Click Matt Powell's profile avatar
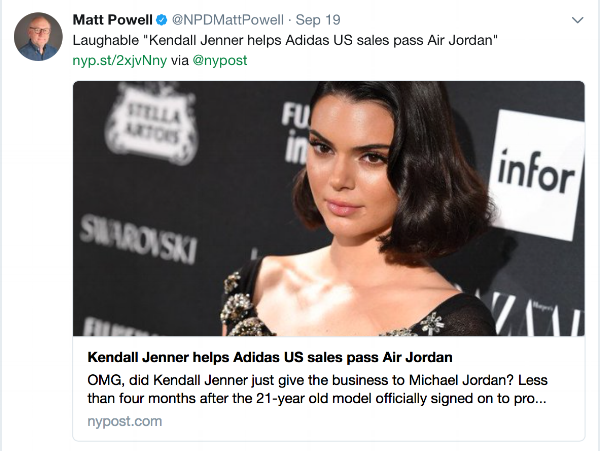600x451 pixels. [38, 36]
